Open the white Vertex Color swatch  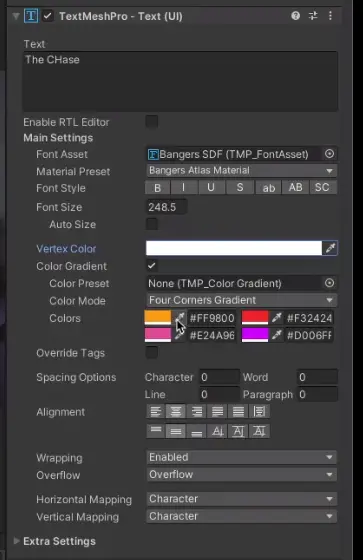[234, 248]
